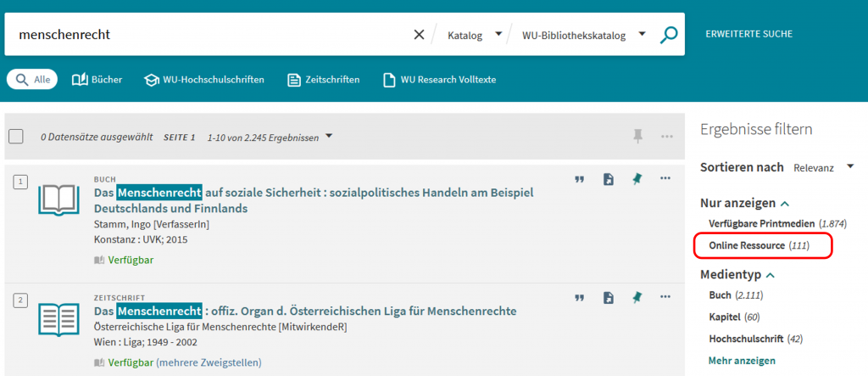Tick the select all records checkbox
Screen dimensions: 868x376
16,137
